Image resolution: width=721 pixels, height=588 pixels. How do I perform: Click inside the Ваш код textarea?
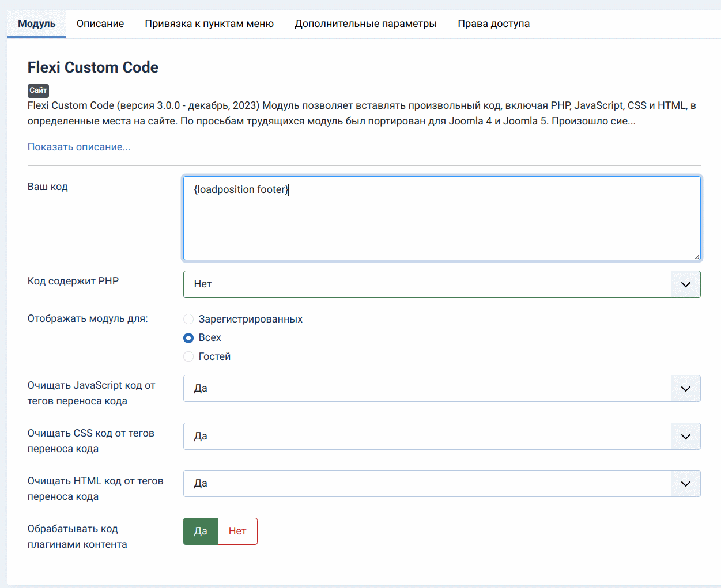(x=441, y=218)
